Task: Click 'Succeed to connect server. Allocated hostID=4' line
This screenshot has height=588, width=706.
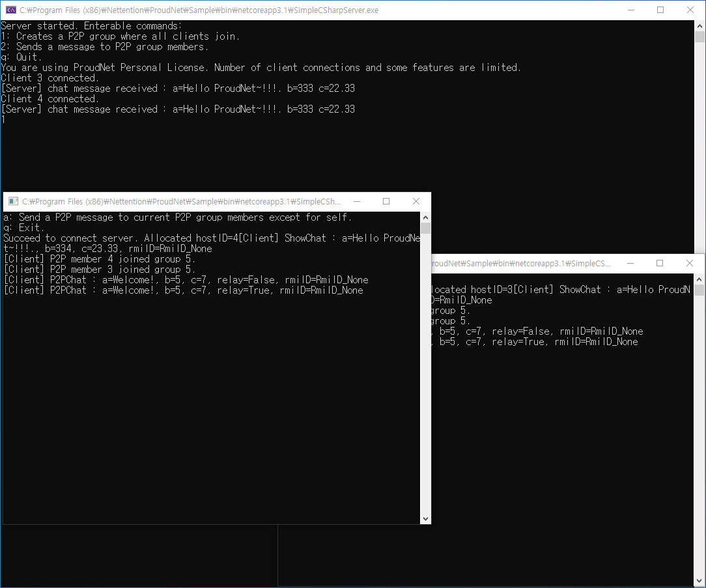Action: pos(212,238)
